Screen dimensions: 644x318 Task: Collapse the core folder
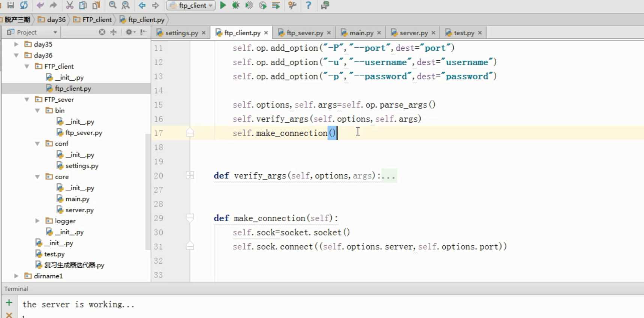point(37,177)
